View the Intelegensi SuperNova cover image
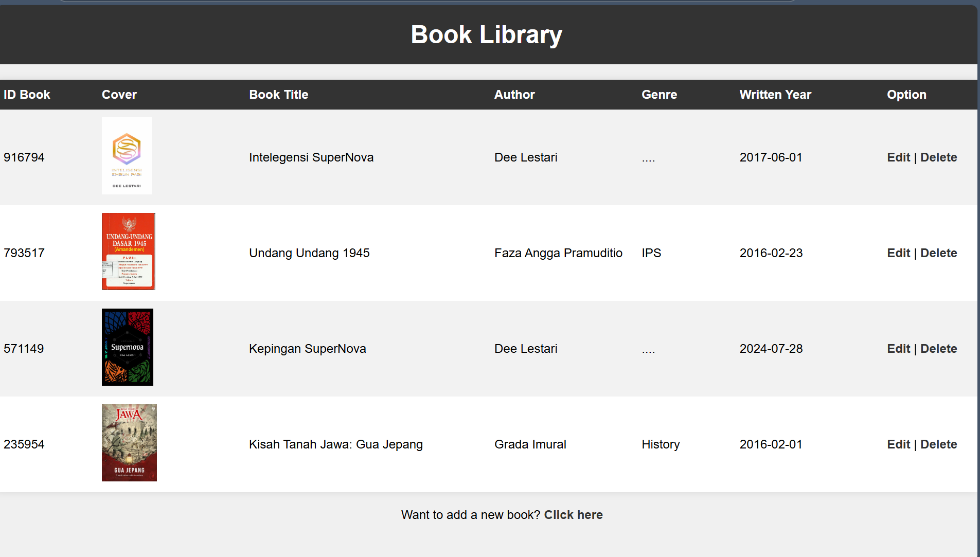This screenshot has height=557, width=980. 127,155
